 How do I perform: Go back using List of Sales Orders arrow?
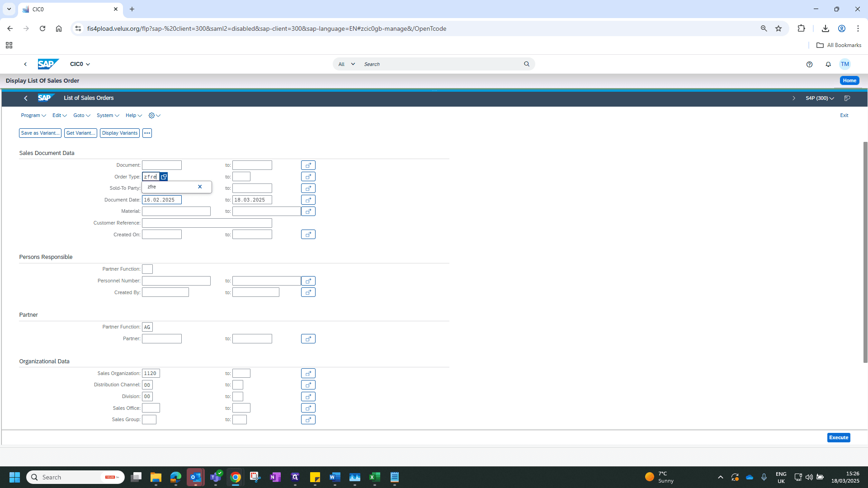pos(26,98)
